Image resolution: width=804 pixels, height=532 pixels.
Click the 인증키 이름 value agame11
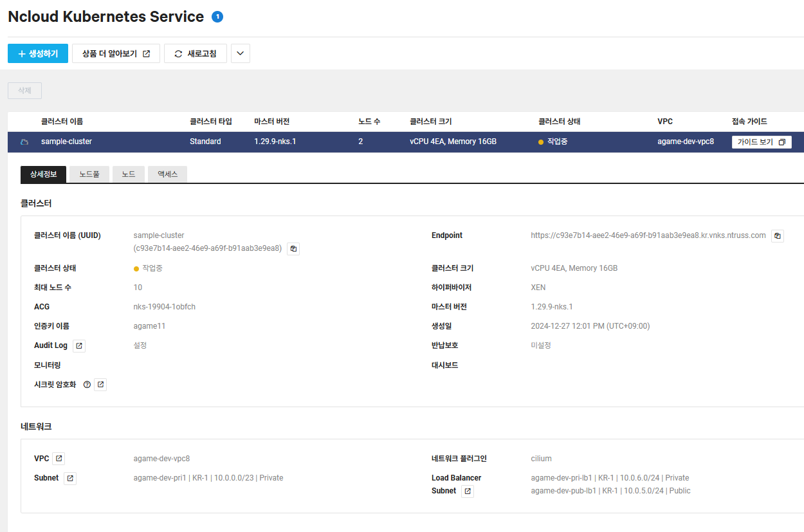point(150,326)
